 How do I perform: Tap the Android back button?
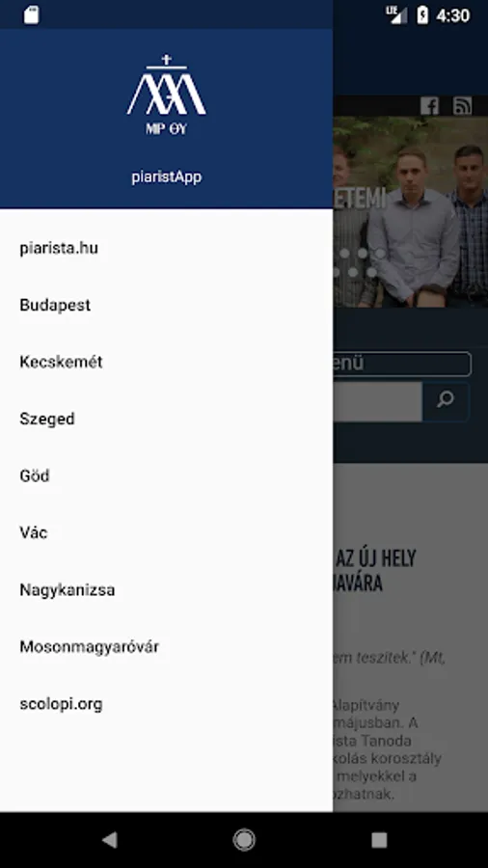click(110, 840)
